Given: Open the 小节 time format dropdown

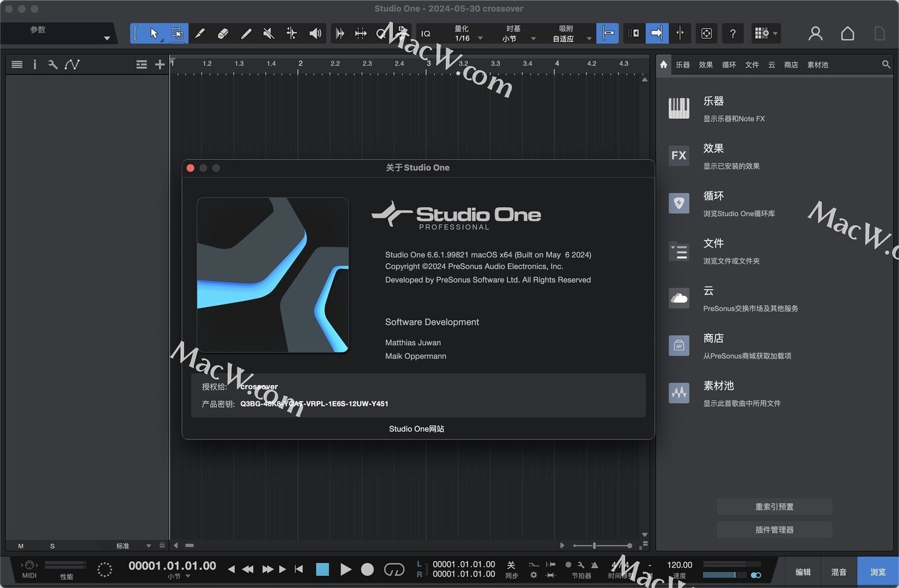Looking at the screenshot, I should (x=179, y=576).
